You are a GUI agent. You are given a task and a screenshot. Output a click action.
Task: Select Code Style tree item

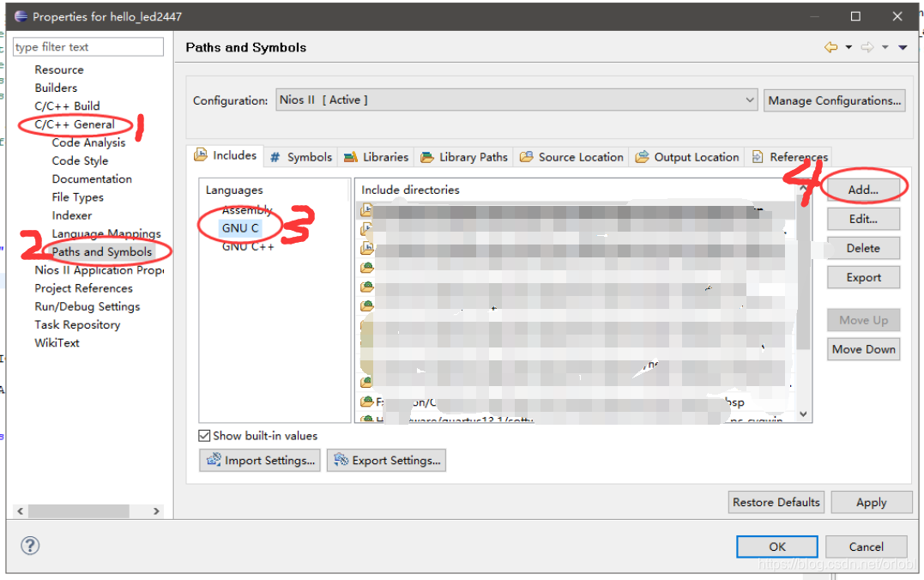(x=80, y=161)
